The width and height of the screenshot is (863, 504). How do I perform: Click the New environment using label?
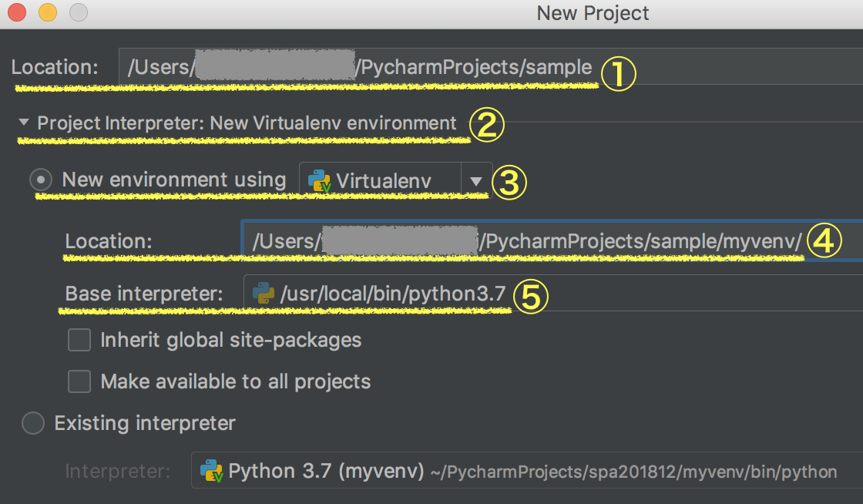coord(174,180)
